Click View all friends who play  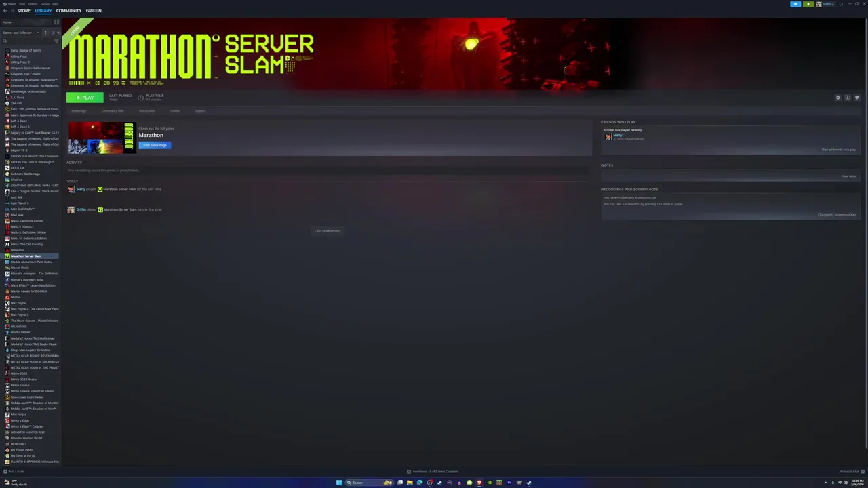tap(839, 150)
